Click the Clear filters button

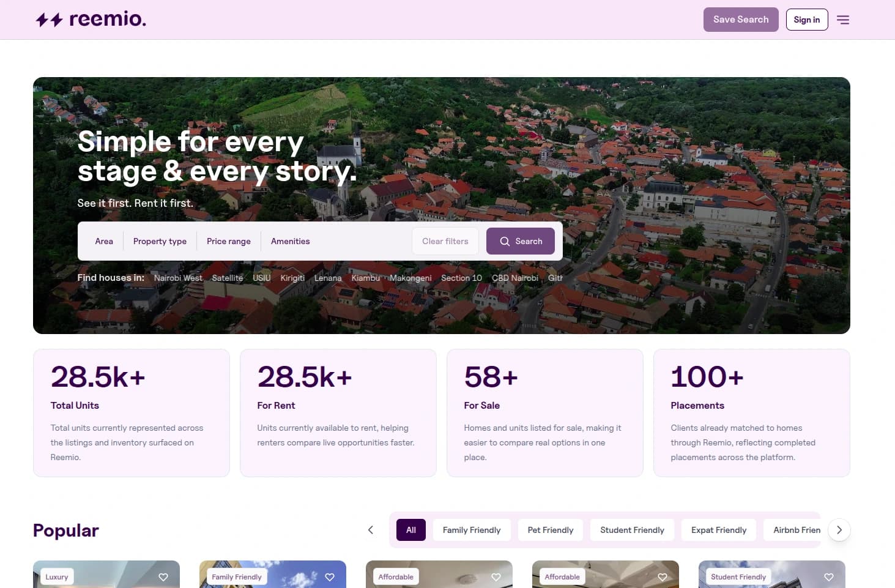445,241
